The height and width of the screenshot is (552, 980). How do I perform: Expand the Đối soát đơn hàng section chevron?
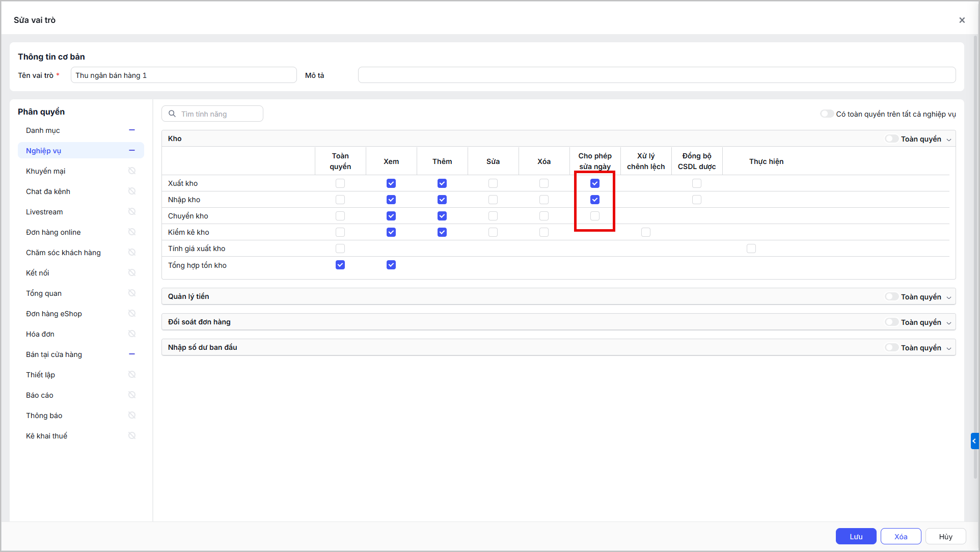pyautogui.click(x=949, y=323)
